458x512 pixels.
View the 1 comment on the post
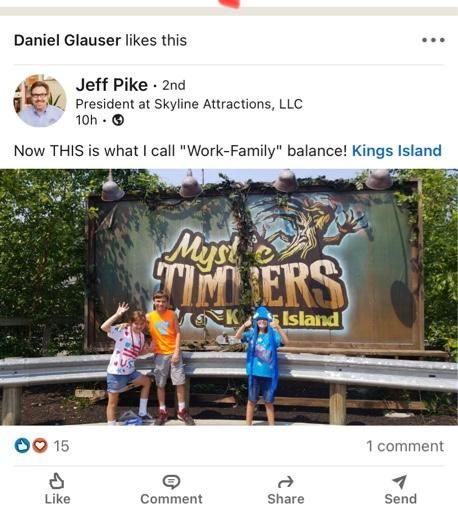[405, 446]
